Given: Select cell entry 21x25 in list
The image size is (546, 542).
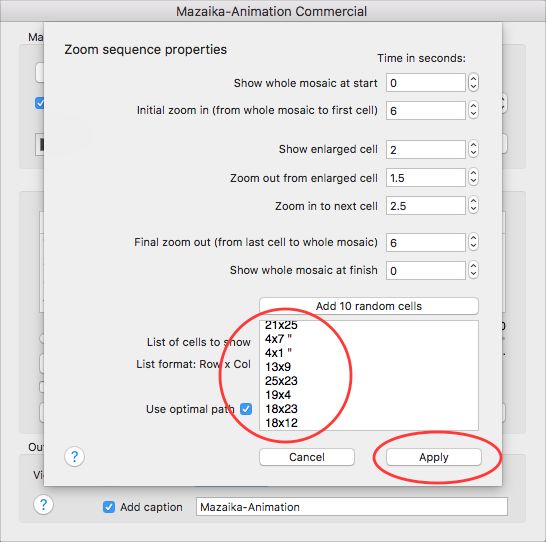Looking at the screenshot, I should point(281,325).
